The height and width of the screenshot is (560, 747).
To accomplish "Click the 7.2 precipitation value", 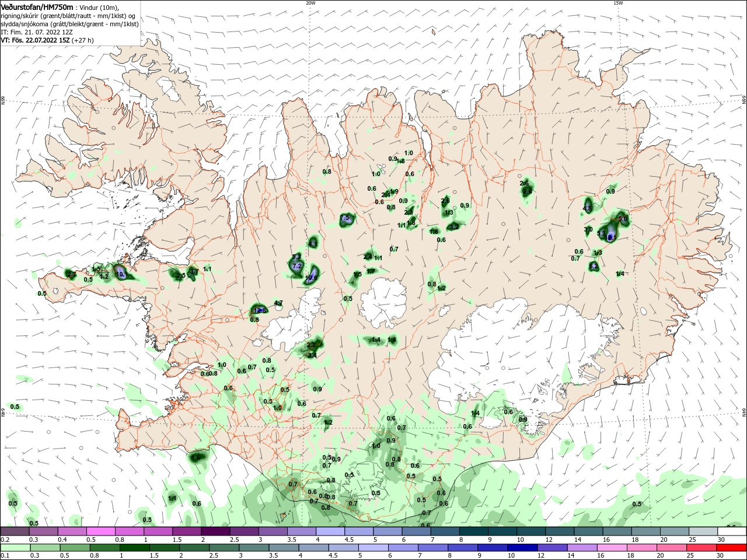I will point(296,266).
